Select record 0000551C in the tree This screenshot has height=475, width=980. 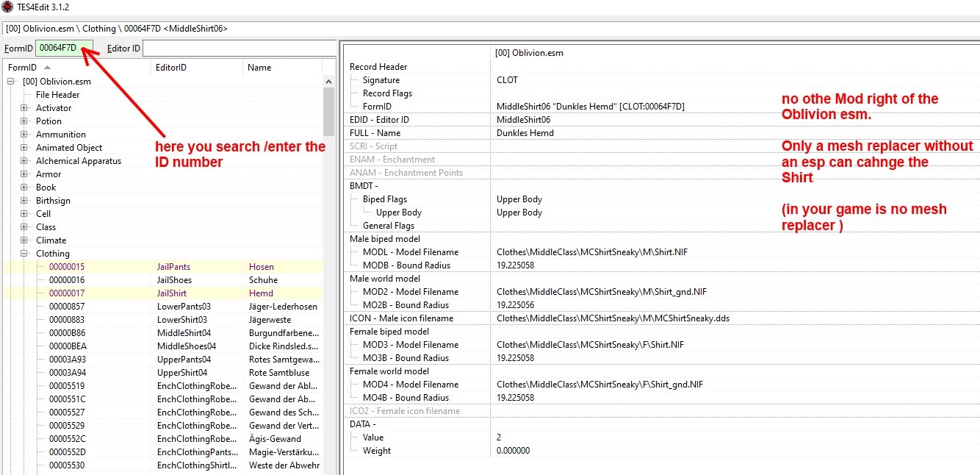coord(163,399)
